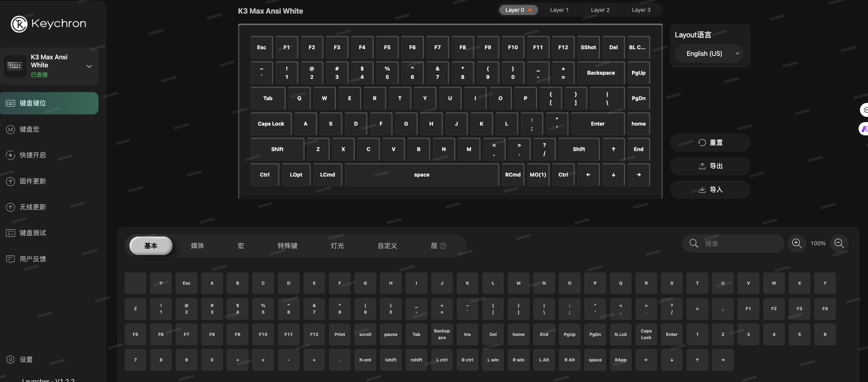The width and height of the screenshot is (868, 382).
Task: Switch to Layer 1
Action: point(559,10)
